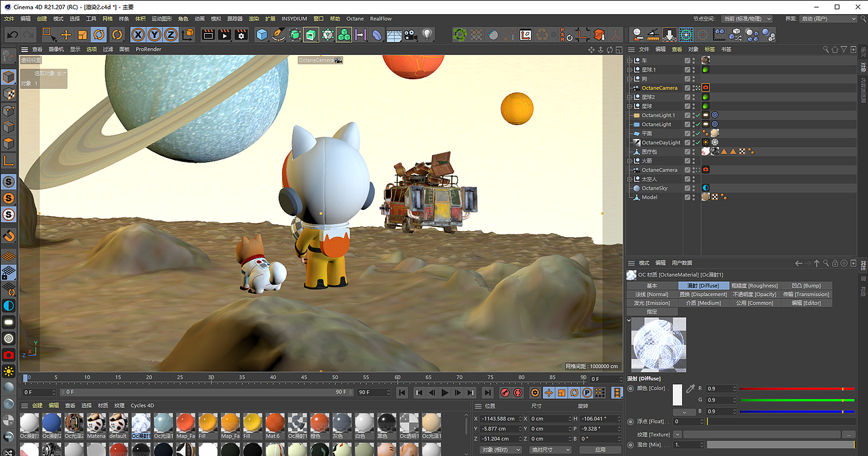Open viewport 摄像机 menu
Image resolution: width=868 pixels, height=456 pixels.
tap(56, 49)
